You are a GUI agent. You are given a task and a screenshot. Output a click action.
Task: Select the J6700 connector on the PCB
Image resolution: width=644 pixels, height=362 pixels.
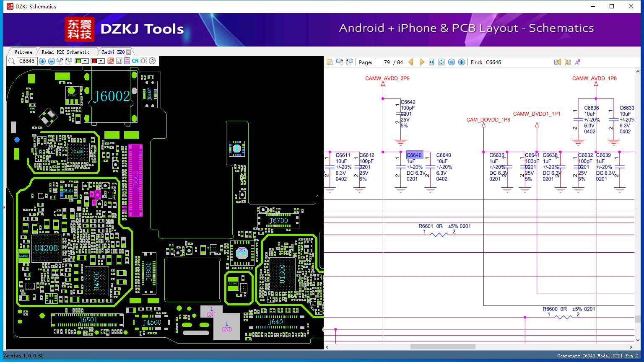[x=278, y=220]
